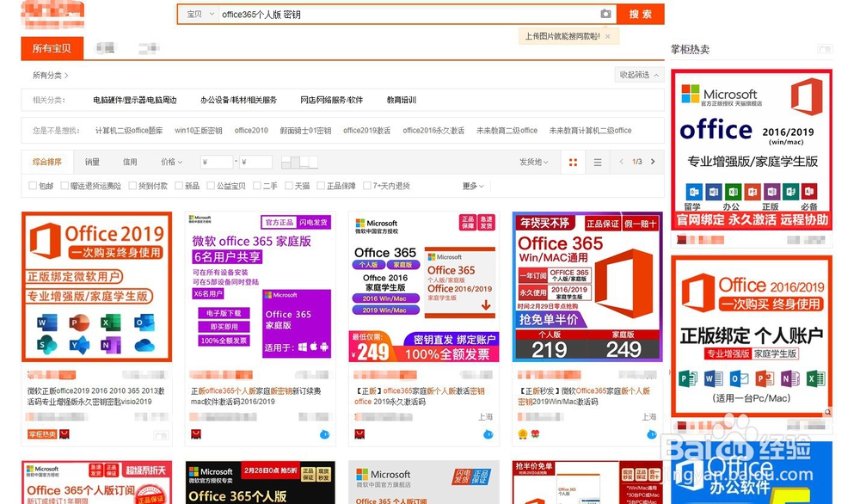Image resolution: width=860 pixels, height=504 pixels.
Task: Collapse filters with 收起筛选
Action: 639,75
